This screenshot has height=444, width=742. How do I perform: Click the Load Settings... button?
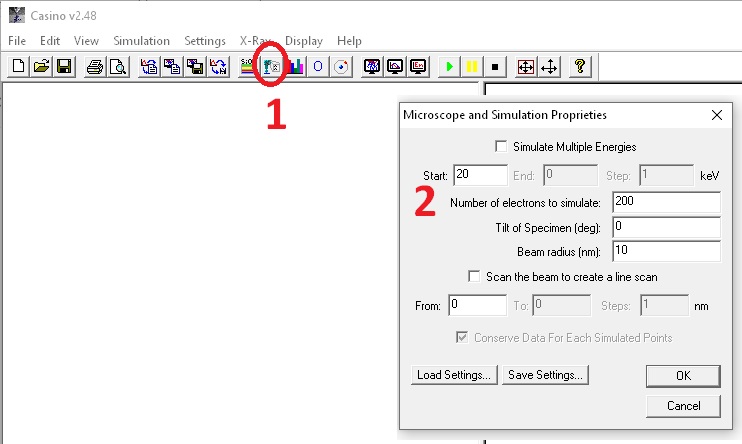pos(454,375)
